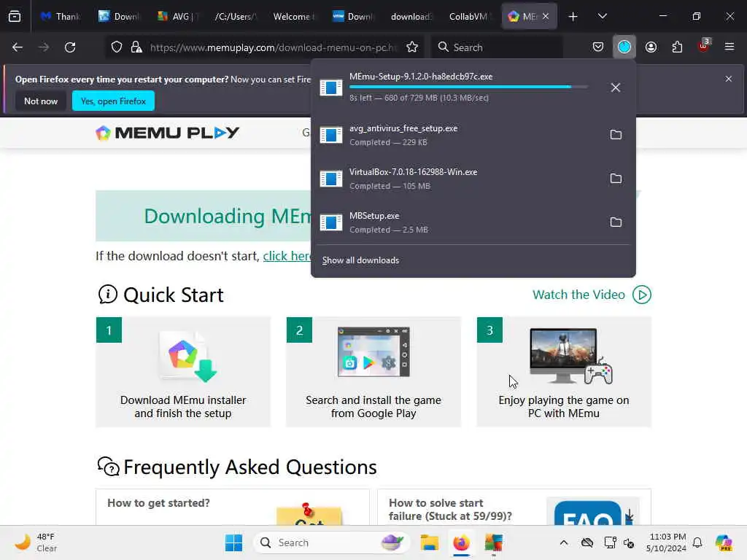Image resolution: width=747 pixels, height=560 pixels.
Task: Bookmark this page with the star
Action: click(x=412, y=47)
